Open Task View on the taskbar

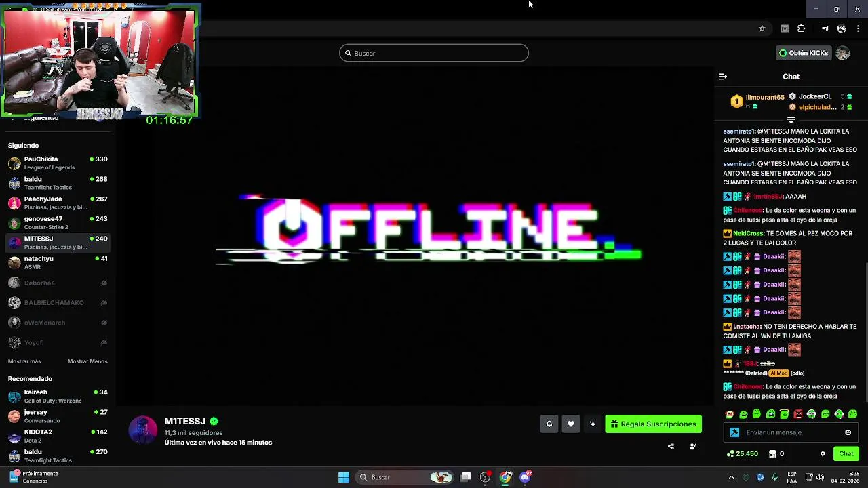(x=465, y=477)
